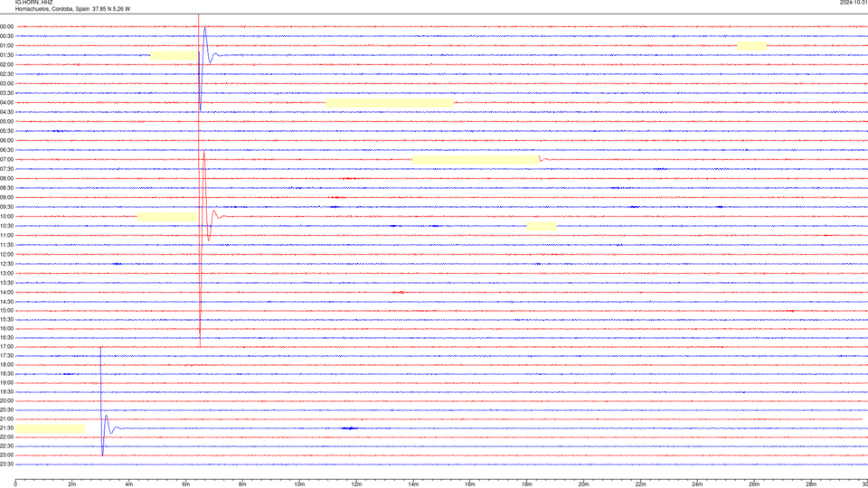
Task: Select the 23:30 time row label
Action: pyautogui.click(x=6, y=465)
